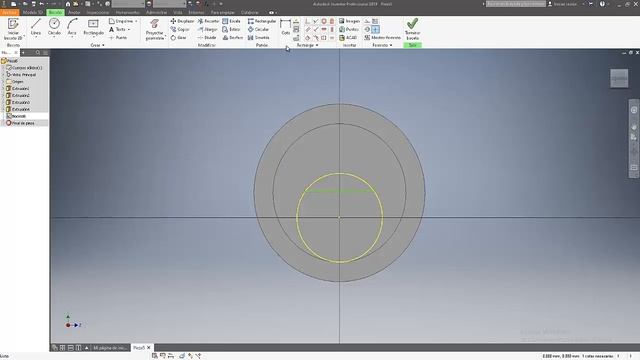The width and height of the screenshot is (640, 360).
Task: Select the Línea sketch tool
Action: coord(36,27)
